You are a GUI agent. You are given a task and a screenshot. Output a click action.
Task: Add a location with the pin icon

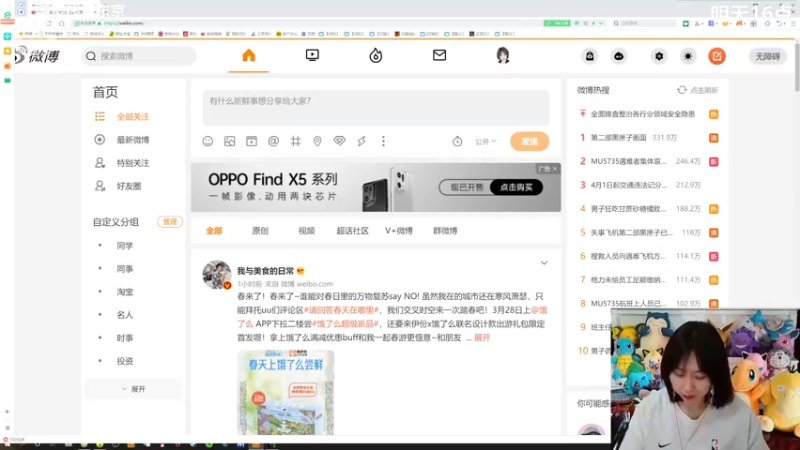click(x=317, y=141)
